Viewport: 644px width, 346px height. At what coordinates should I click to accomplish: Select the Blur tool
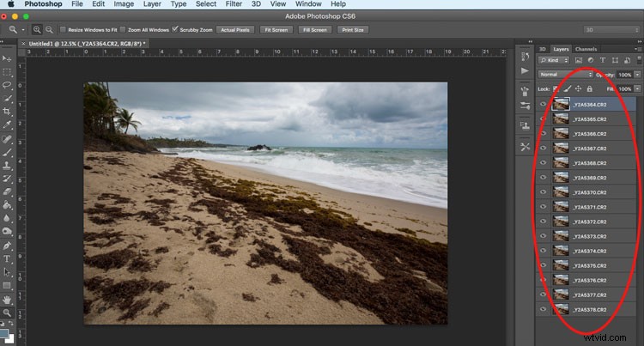(7, 218)
